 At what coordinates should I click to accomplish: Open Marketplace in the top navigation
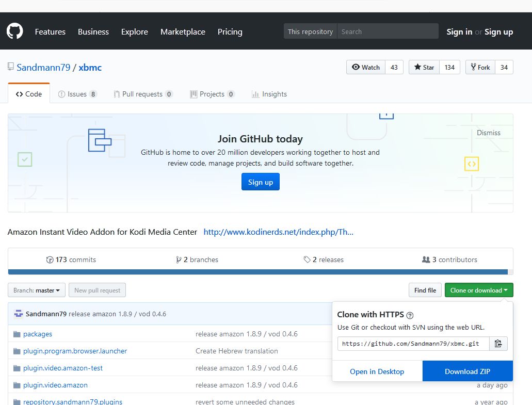[x=183, y=31]
